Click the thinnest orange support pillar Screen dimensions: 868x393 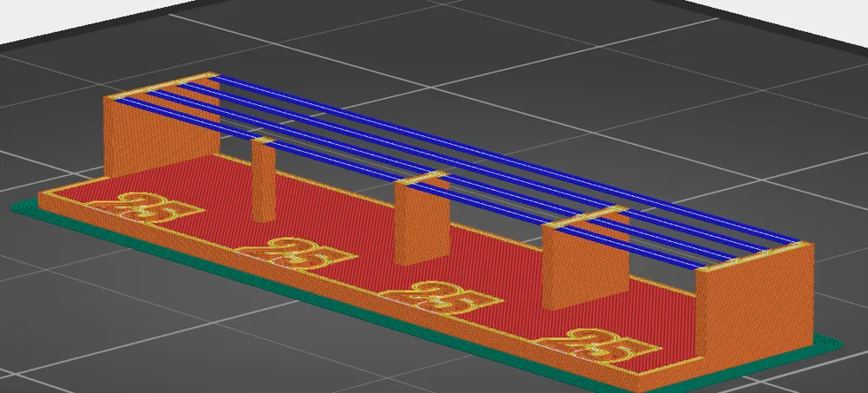264,180
